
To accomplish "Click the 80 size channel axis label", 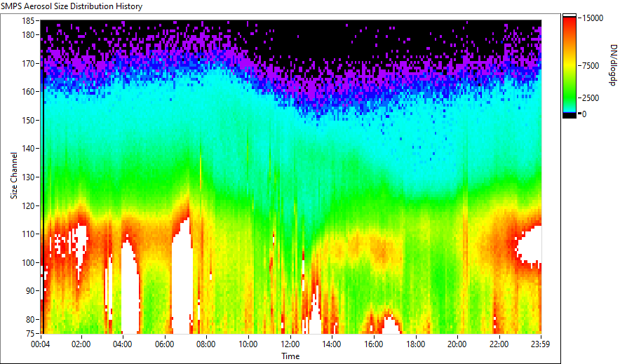I will (30, 319).
